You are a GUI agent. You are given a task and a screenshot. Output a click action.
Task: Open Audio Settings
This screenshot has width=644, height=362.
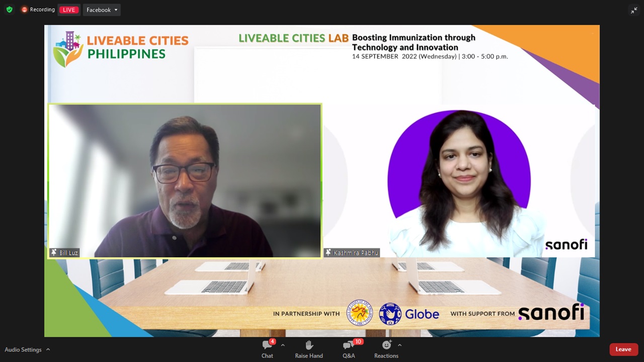click(23, 349)
